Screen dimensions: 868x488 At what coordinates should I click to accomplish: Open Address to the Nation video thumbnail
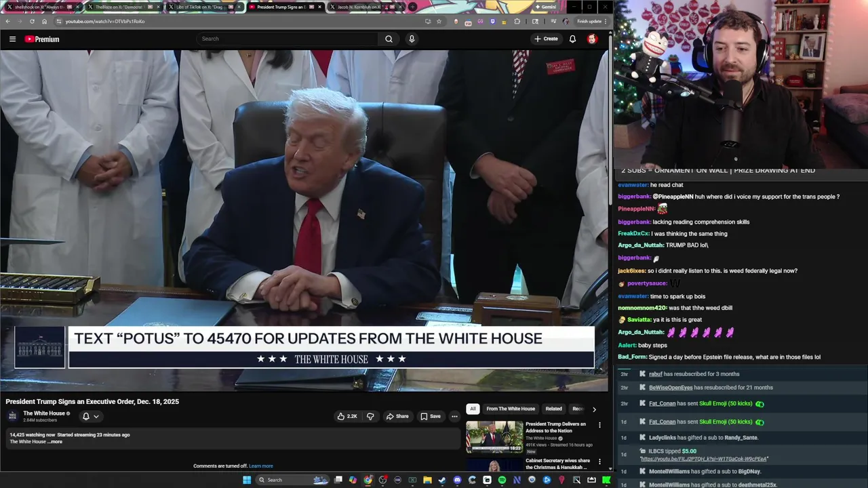tap(494, 437)
